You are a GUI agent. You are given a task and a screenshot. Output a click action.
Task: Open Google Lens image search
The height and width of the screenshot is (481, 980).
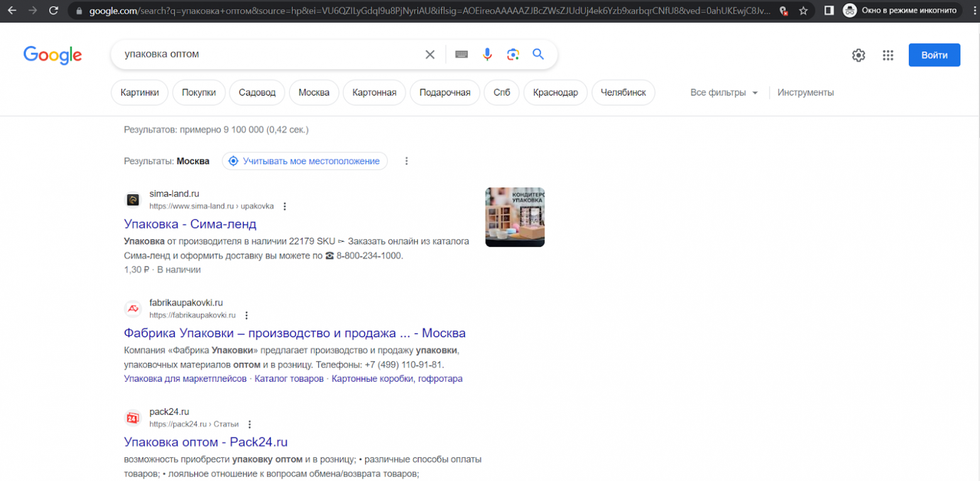pyautogui.click(x=513, y=54)
